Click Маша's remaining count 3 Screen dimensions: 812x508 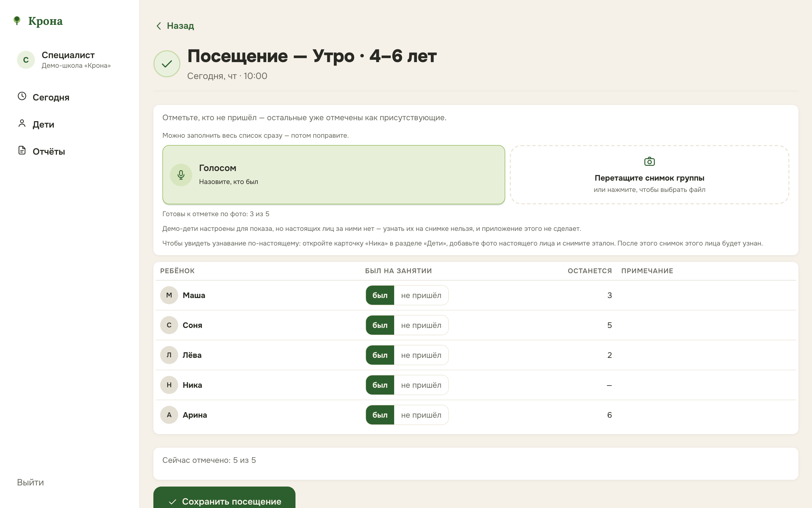click(x=609, y=295)
